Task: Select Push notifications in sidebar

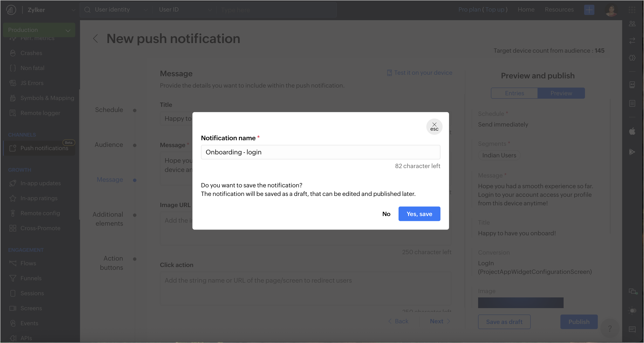Action: [40, 148]
